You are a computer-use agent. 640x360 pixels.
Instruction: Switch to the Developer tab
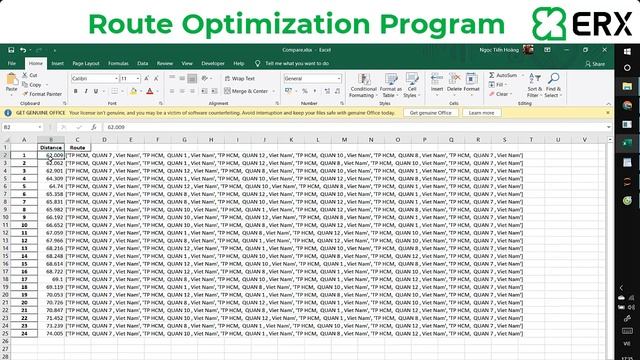pos(213,63)
